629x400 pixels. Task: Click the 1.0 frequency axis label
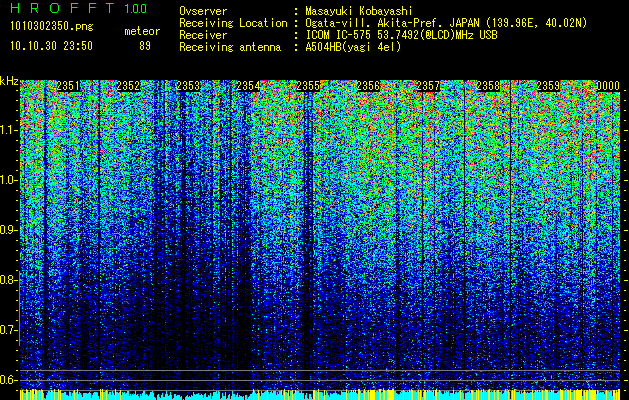point(9,180)
